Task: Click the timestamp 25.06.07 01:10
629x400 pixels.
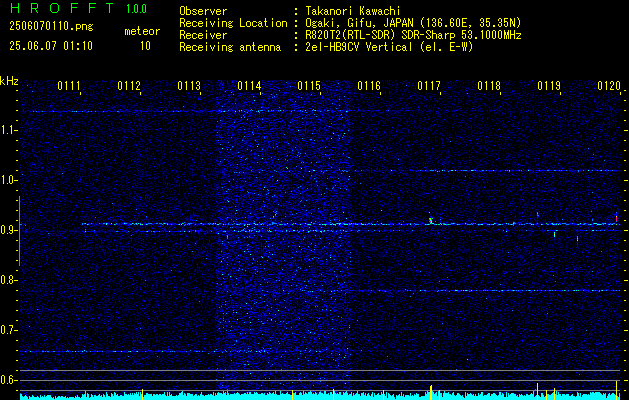Action: pyautogui.click(x=51, y=46)
